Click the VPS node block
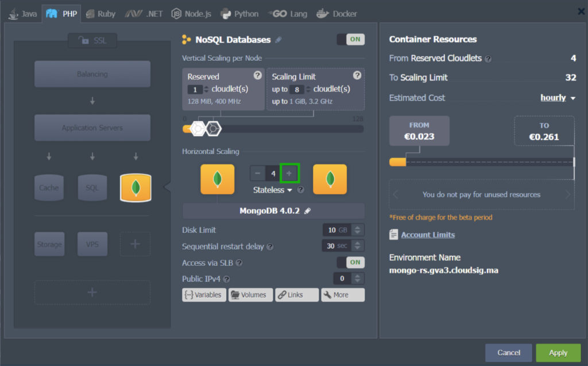Image resolution: width=588 pixels, height=366 pixels. [x=92, y=244]
